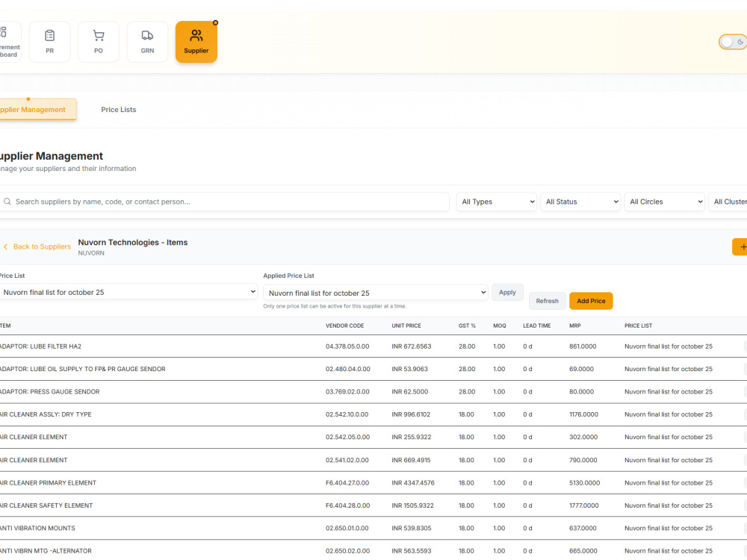The width and height of the screenshot is (747, 560).
Task: Click unit price INR 4347.4576
Action: pos(413,483)
